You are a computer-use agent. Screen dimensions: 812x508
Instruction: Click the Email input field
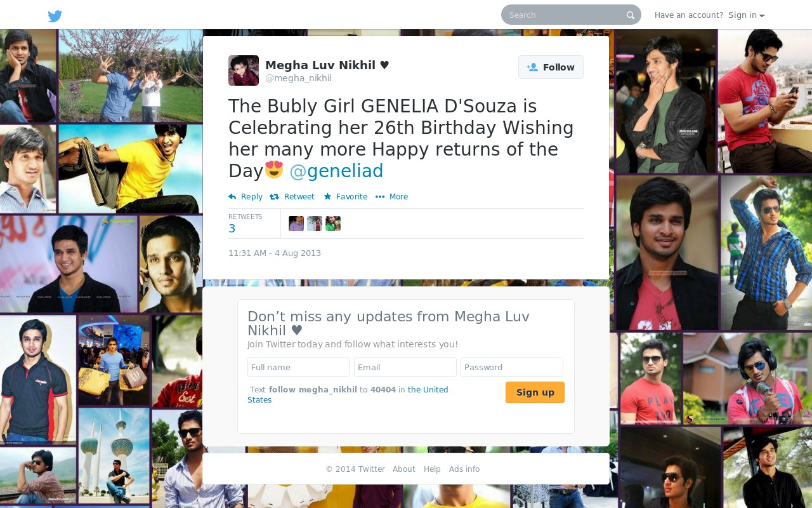pyautogui.click(x=405, y=367)
